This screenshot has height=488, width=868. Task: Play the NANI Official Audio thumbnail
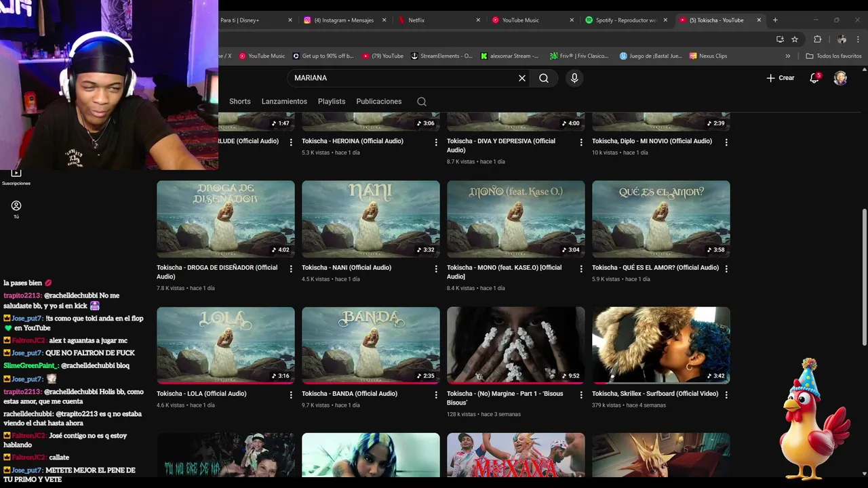click(x=371, y=219)
